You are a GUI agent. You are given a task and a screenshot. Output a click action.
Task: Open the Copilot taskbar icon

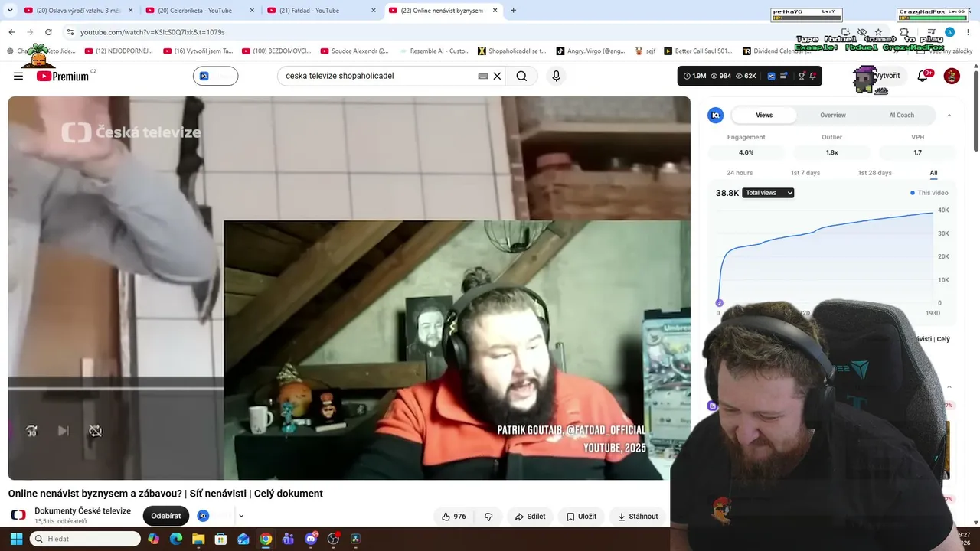coord(153,539)
